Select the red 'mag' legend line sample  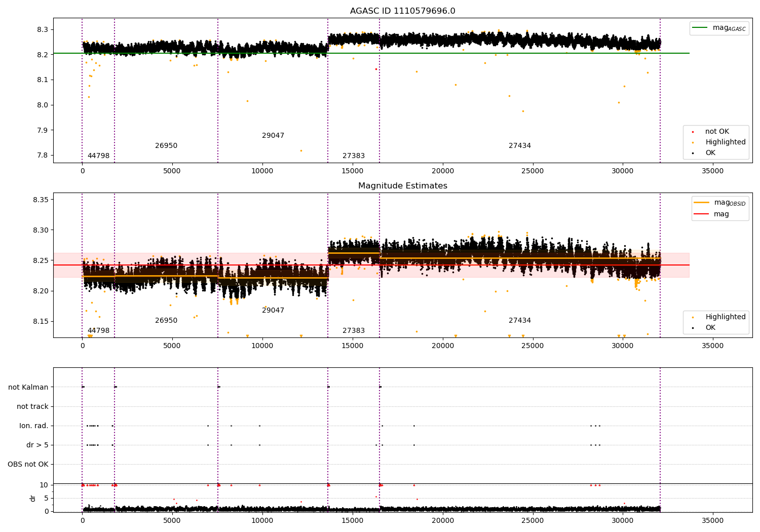[x=702, y=214]
